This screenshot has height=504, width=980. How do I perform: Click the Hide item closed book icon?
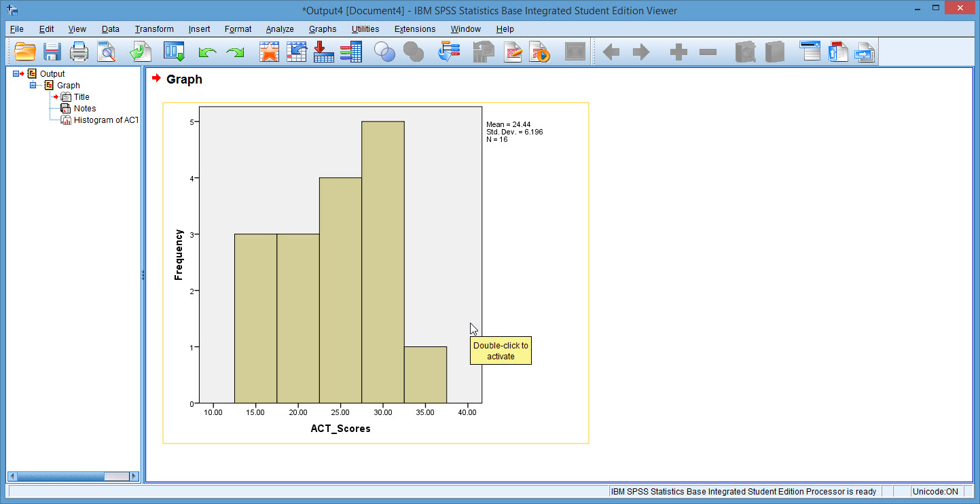click(774, 52)
